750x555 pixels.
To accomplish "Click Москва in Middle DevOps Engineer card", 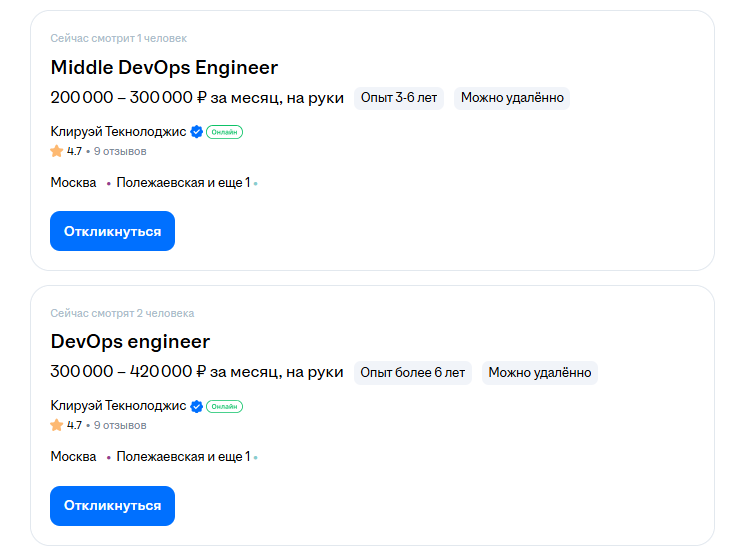I will tap(73, 183).
